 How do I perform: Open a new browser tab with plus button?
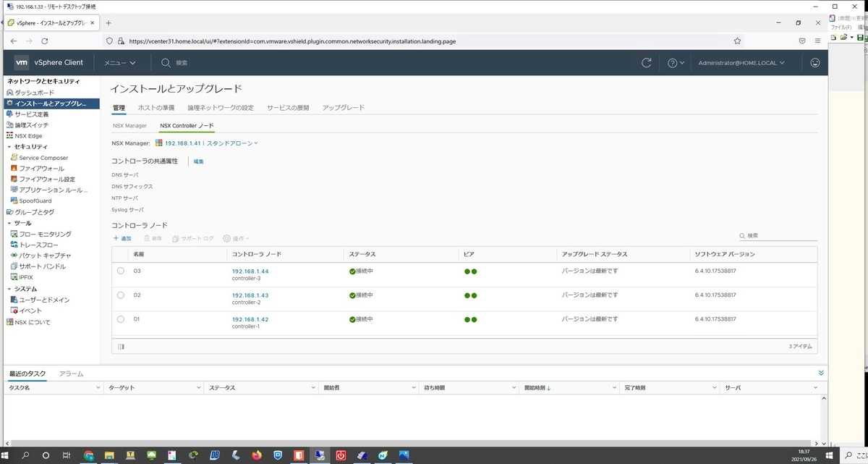click(109, 23)
